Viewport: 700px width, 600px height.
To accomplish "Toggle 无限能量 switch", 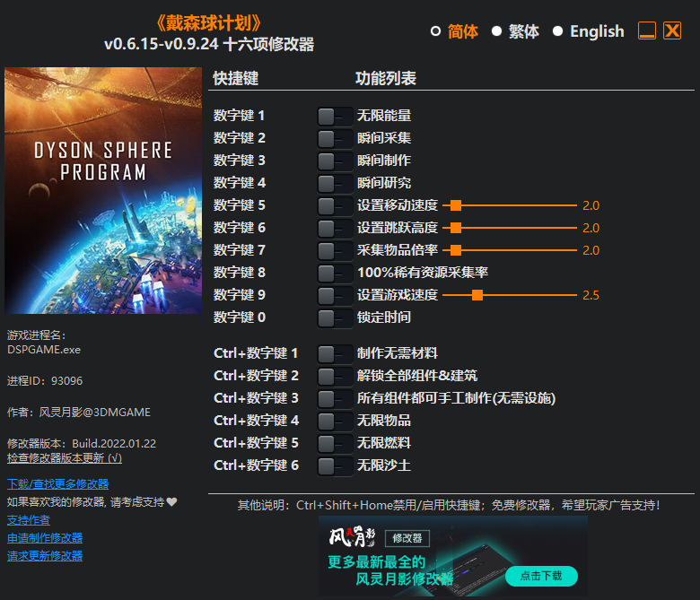I will 335,117.
